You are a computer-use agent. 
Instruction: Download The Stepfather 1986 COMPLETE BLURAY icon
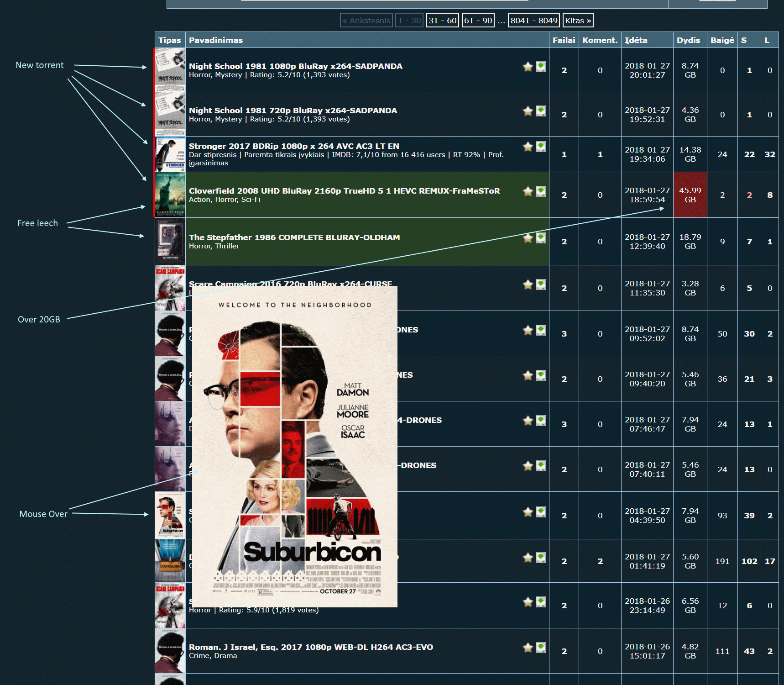tap(541, 238)
